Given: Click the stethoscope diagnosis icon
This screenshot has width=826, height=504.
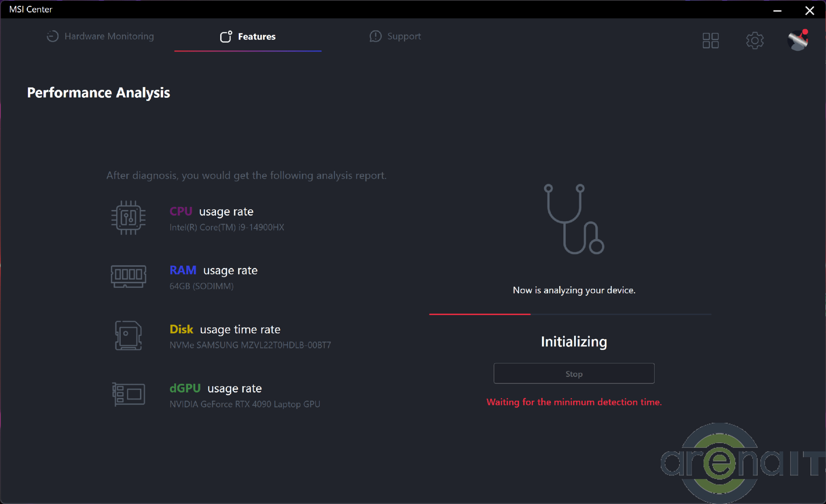Looking at the screenshot, I should tap(574, 219).
